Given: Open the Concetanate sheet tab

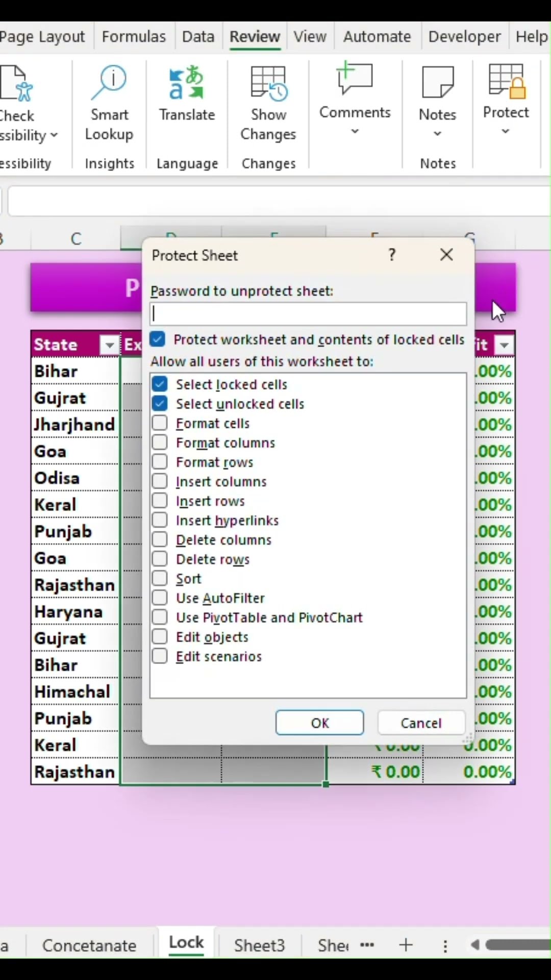Looking at the screenshot, I should point(89,946).
